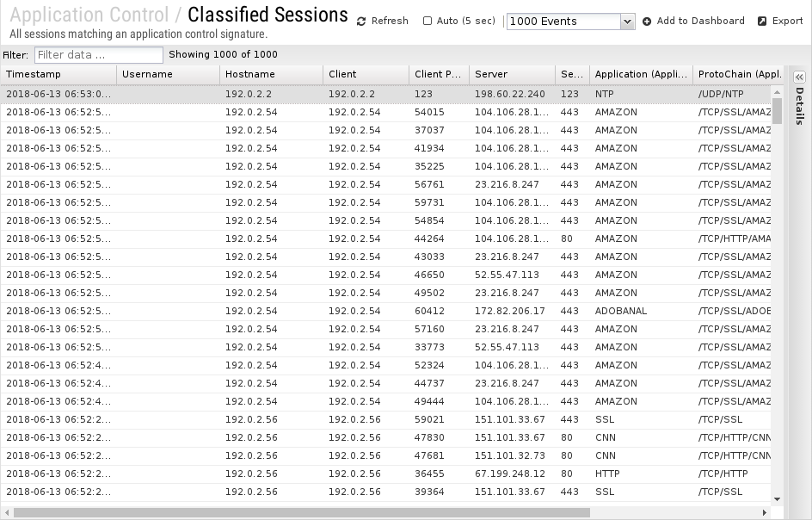Sort by the Application column header
This screenshot has width=812, height=520.
click(x=641, y=74)
